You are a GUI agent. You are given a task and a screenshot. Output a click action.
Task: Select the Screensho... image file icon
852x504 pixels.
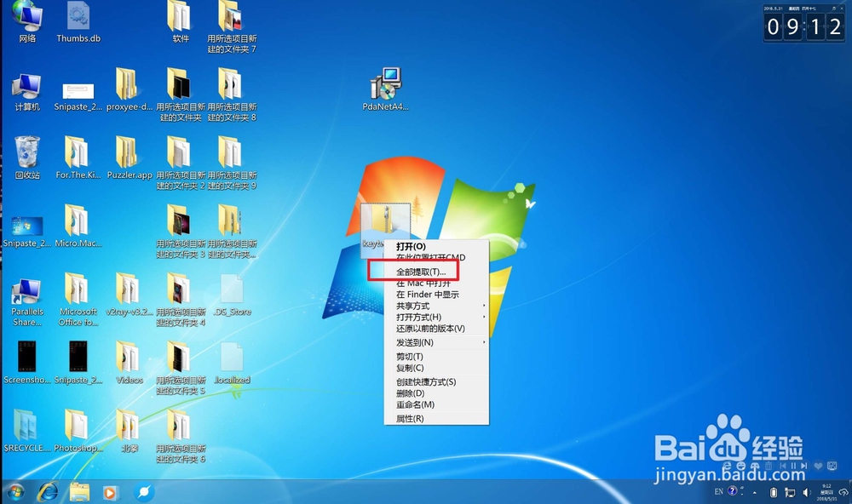pos(26,364)
